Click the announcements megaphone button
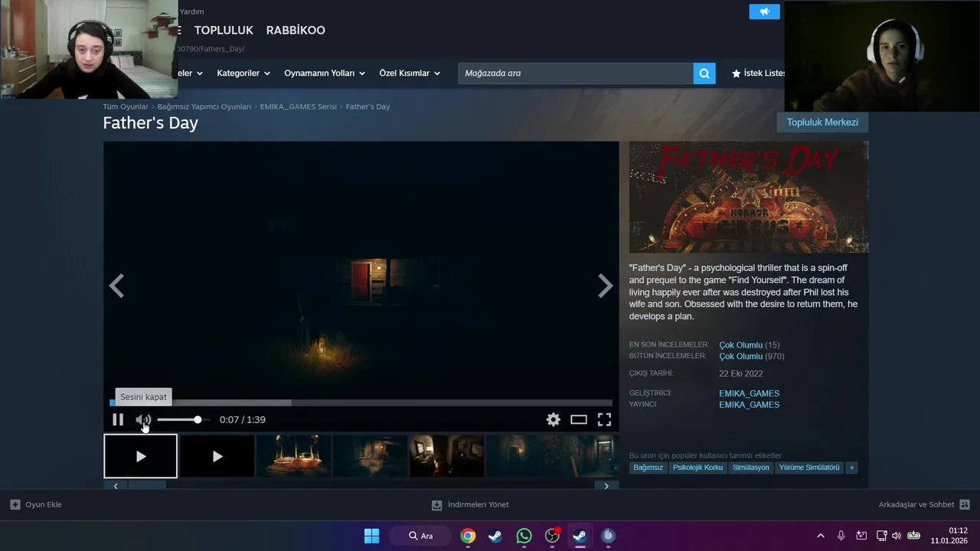The image size is (980, 551). coord(764,11)
